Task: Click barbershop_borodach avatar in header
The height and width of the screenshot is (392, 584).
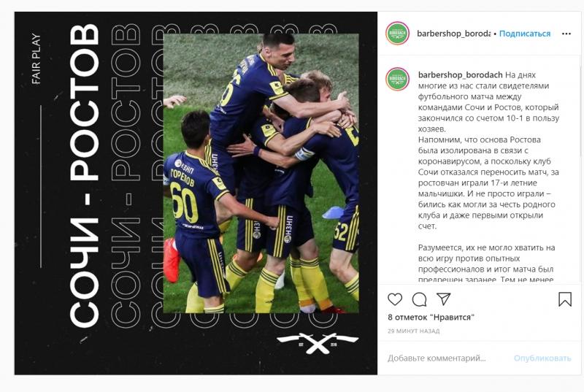Action: (397, 33)
